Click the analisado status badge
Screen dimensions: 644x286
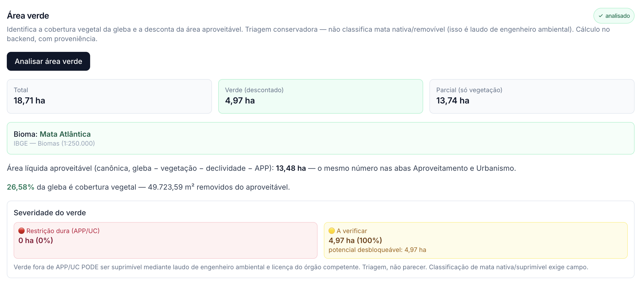(x=614, y=16)
